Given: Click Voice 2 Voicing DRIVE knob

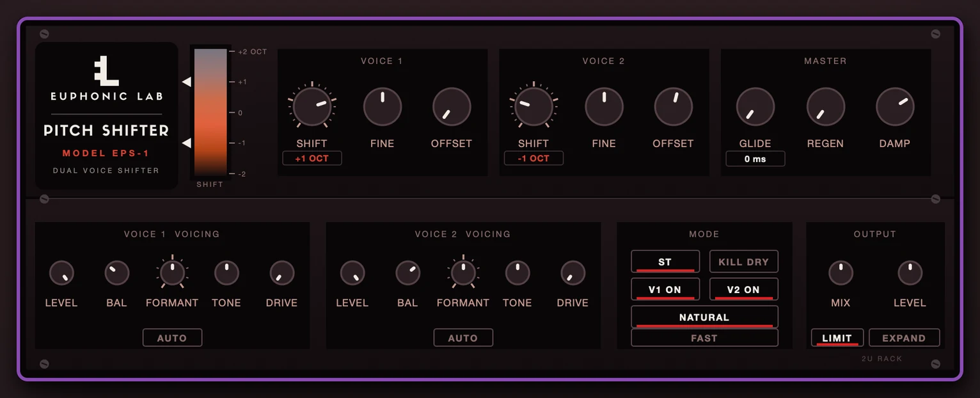Looking at the screenshot, I should click(573, 273).
